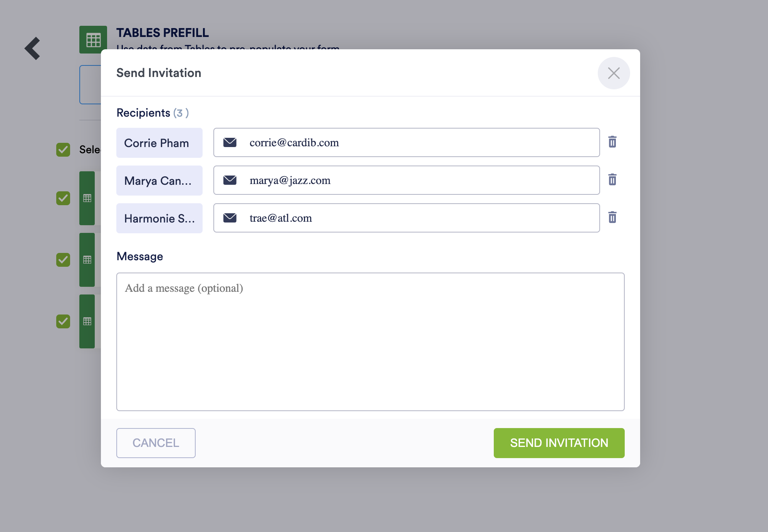The width and height of the screenshot is (768, 532).
Task: Click the Tables Prefill green grid icon
Action: [x=93, y=40]
